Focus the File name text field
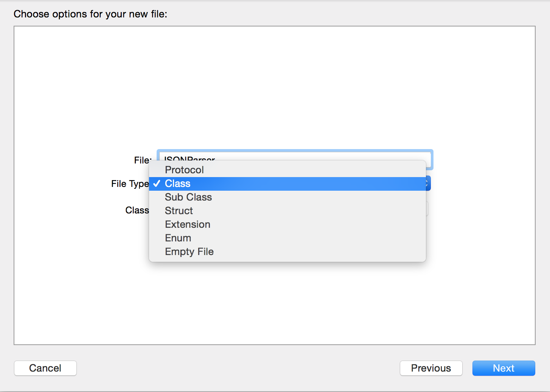 pos(295,155)
